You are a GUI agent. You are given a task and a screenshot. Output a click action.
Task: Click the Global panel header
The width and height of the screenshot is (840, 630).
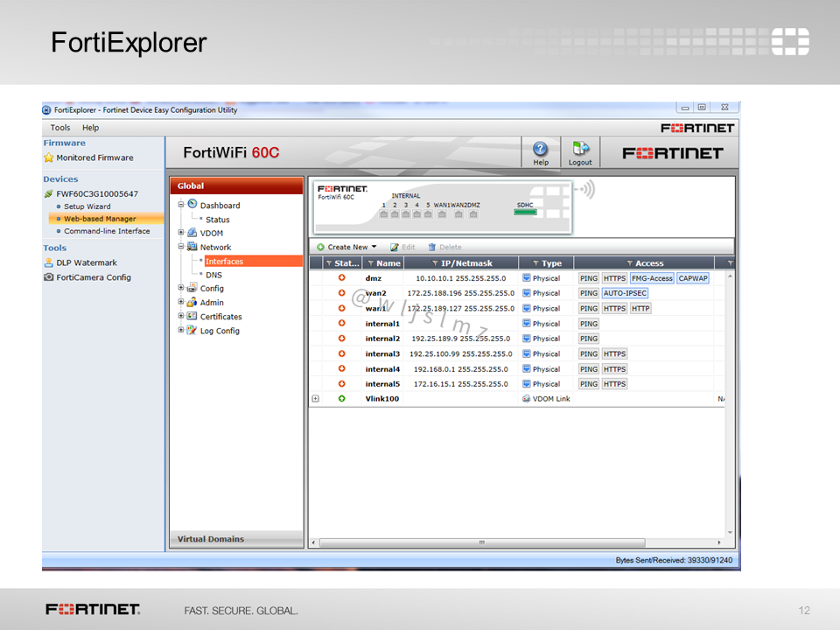point(236,185)
